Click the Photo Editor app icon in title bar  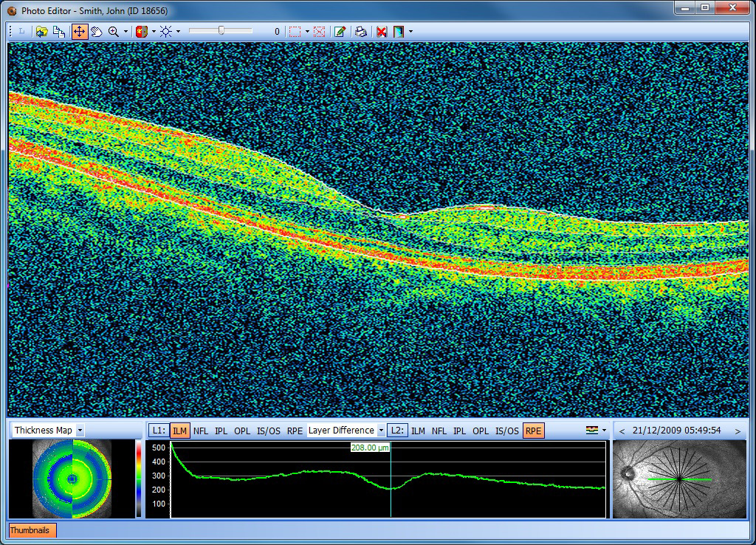tap(12, 10)
